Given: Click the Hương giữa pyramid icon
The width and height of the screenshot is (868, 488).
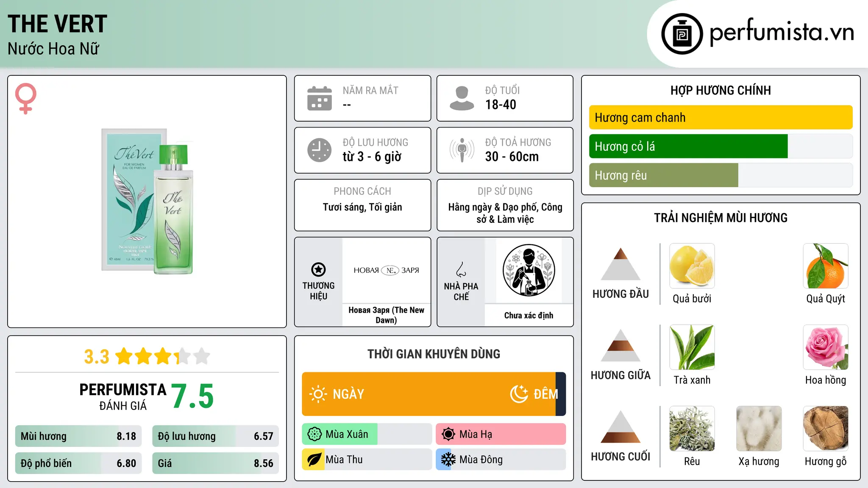Looking at the screenshot, I should click(620, 345).
